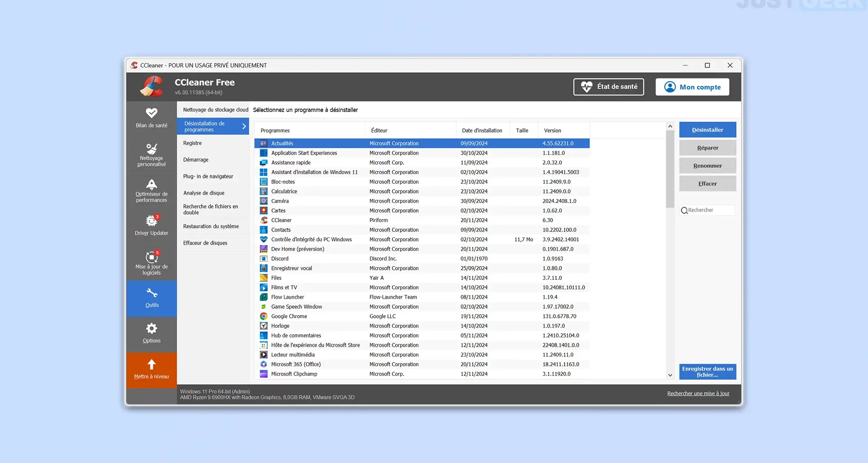
Task: Click the Désinstaller button
Action: 708,130
